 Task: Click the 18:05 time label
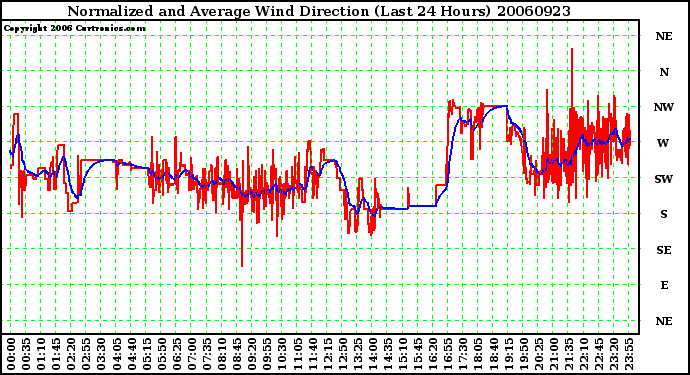coord(477,354)
